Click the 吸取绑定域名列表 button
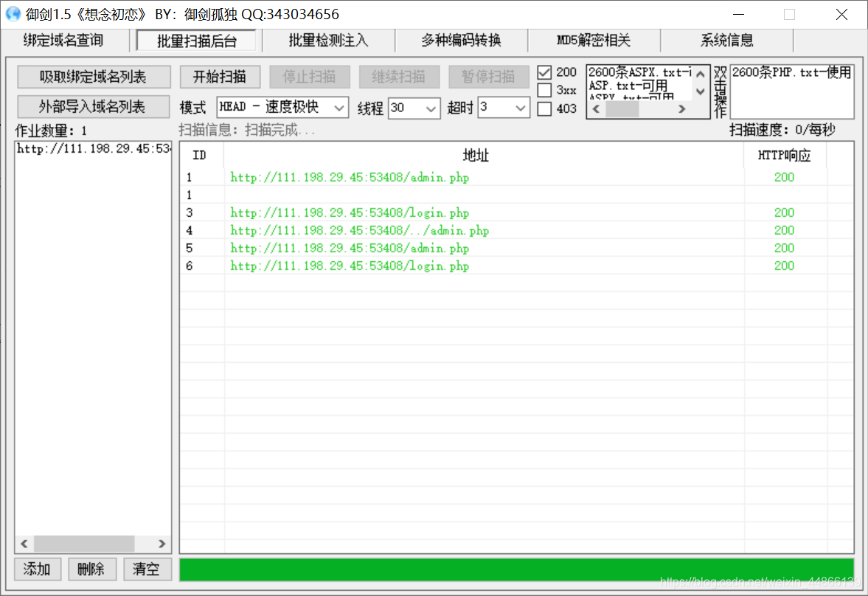The height and width of the screenshot is (596, 868). 94,77
